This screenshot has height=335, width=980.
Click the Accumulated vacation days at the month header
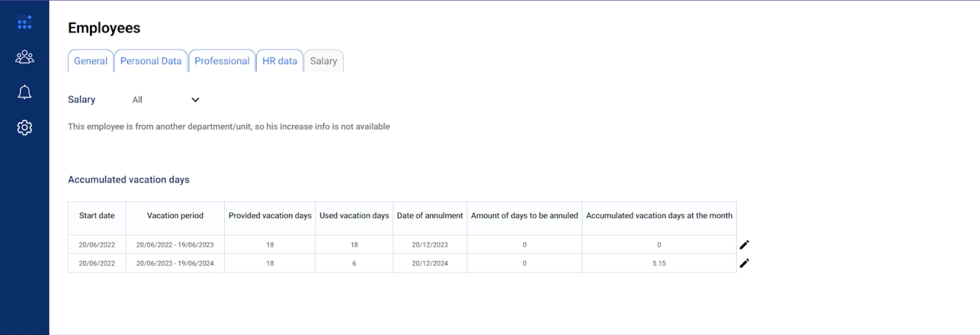[659, 216]
